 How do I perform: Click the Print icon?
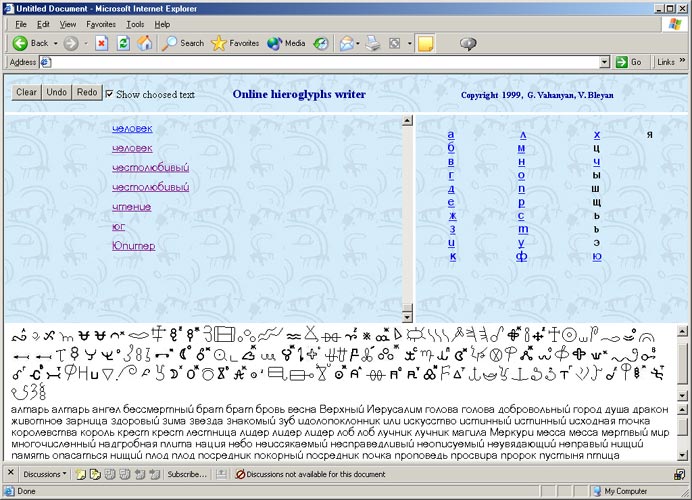click(372, 43)
